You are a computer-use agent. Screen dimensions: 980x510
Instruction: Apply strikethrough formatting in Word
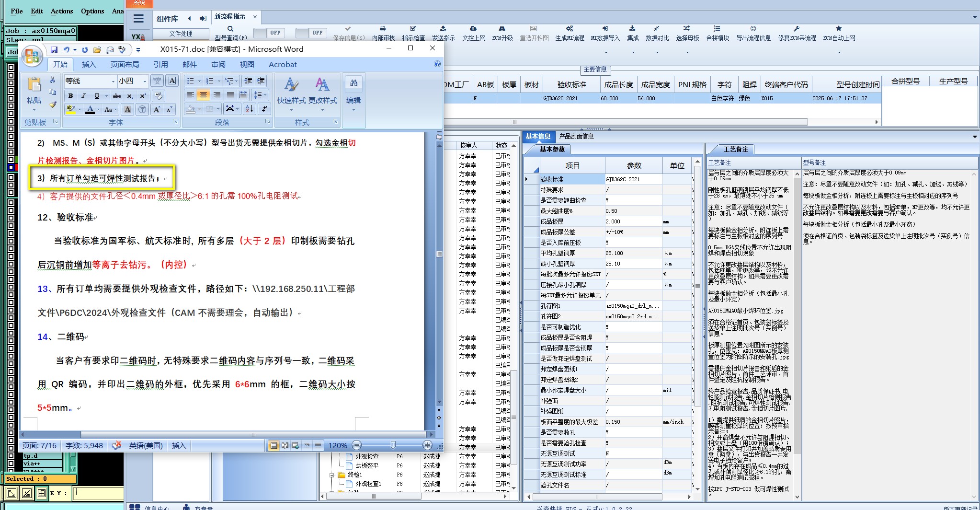tap(117, 96)
